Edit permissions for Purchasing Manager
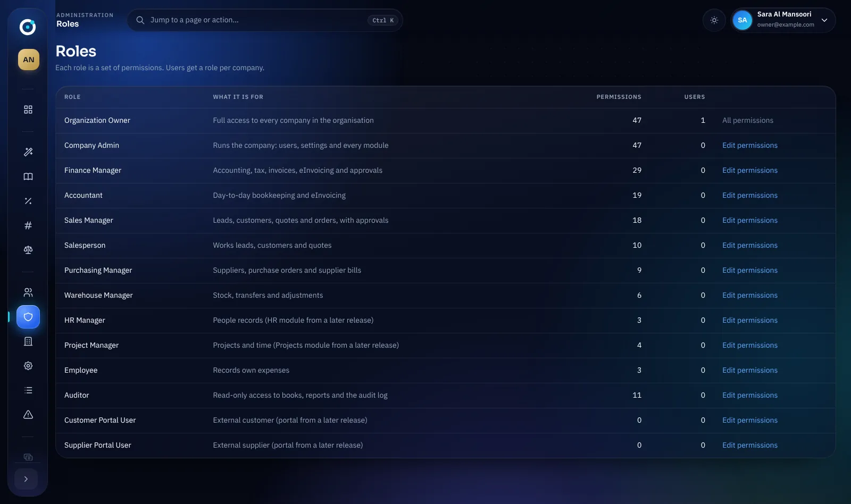This screenshot has width=851, height=504. (750, 270)
